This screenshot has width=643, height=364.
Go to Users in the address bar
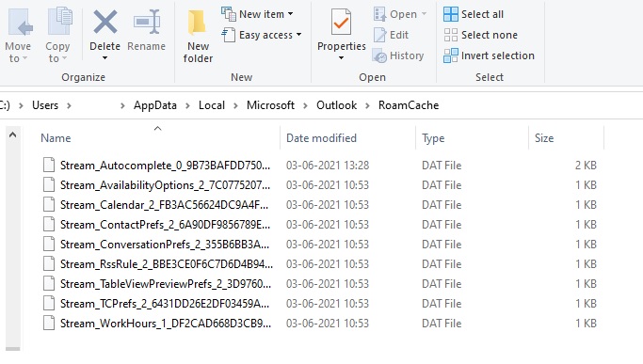tap(45, 105)
